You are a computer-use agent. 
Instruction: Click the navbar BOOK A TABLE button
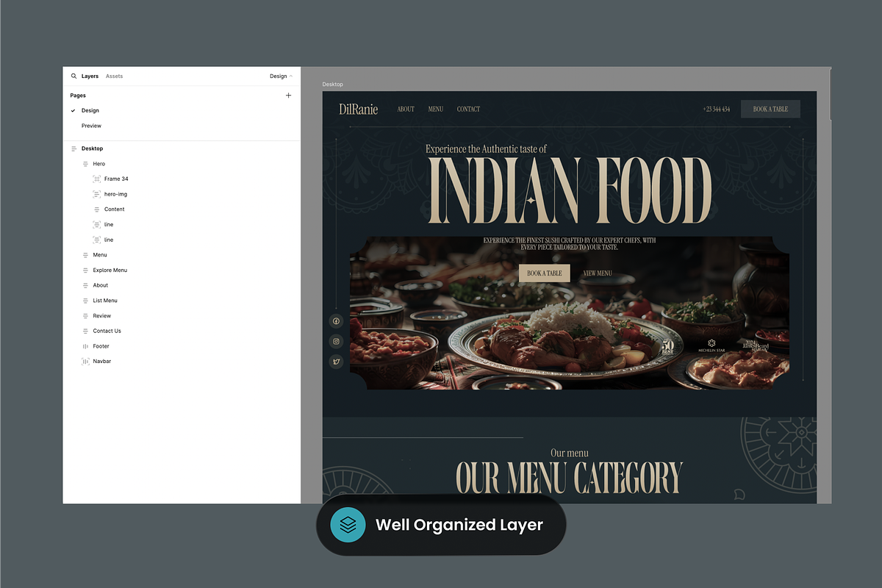770,109
